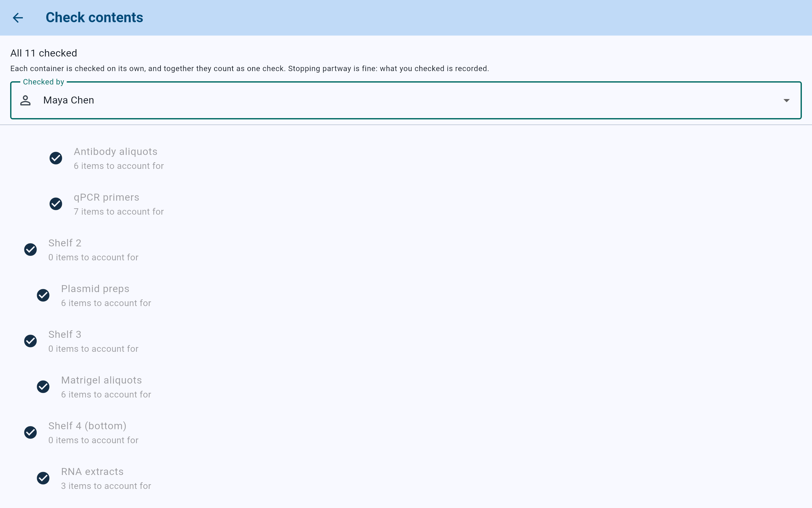The height and width of the screenshot is (508, 812).
Task: Uncheck the Antibody aliquots checkmark
Action: tap(56, 158)
